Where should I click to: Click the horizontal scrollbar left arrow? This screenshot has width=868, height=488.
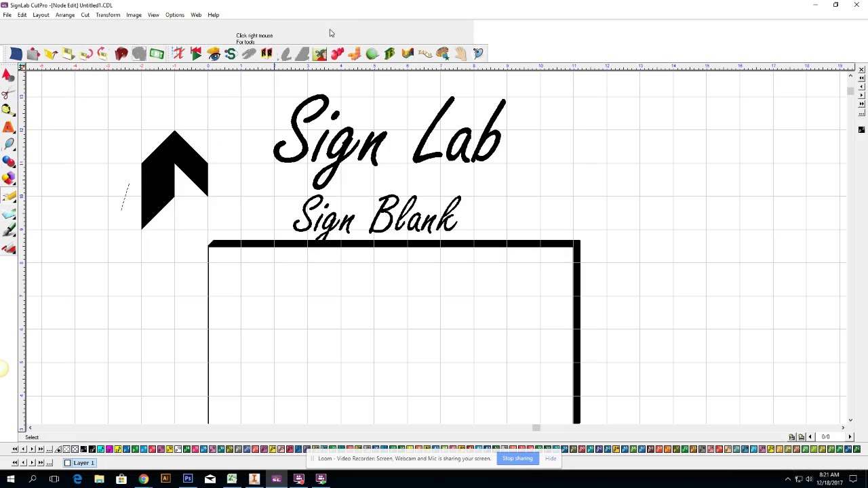(30, 428)
